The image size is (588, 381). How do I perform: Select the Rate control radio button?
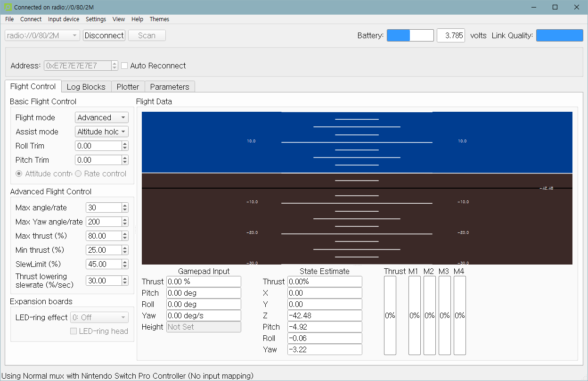(x=78, y=174)
